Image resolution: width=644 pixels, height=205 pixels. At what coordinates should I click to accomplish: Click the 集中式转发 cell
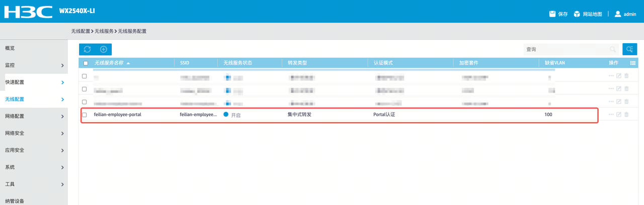299,115
